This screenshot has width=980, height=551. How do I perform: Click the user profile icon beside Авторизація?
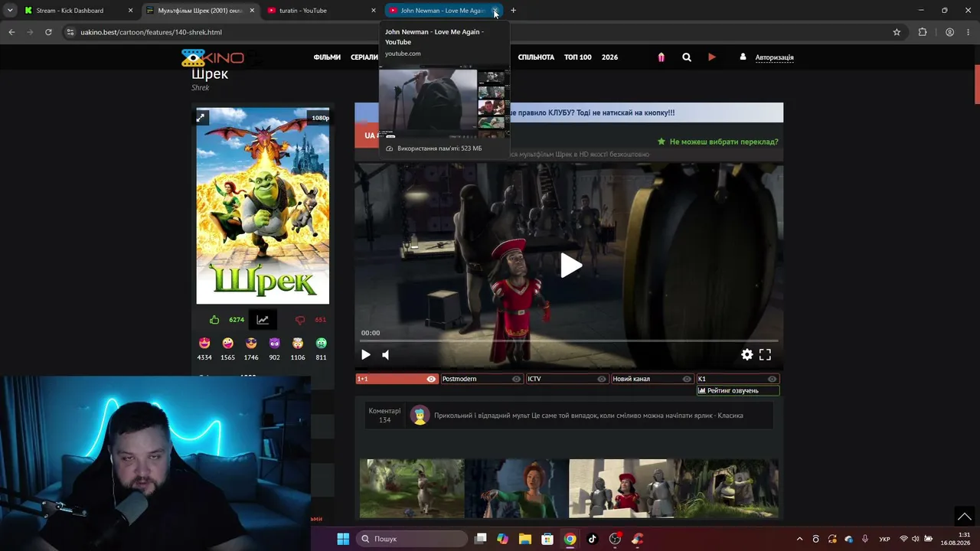click(743, 57)
